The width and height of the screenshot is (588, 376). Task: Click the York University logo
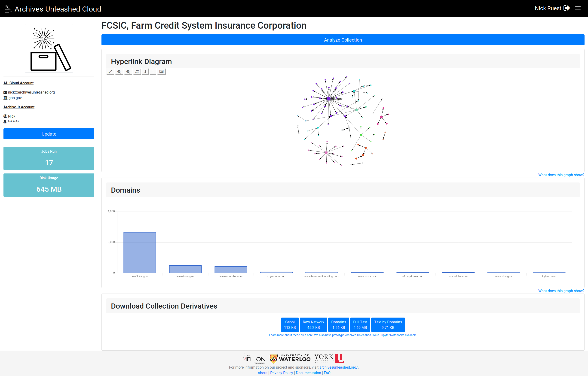[x=329, y=358]
